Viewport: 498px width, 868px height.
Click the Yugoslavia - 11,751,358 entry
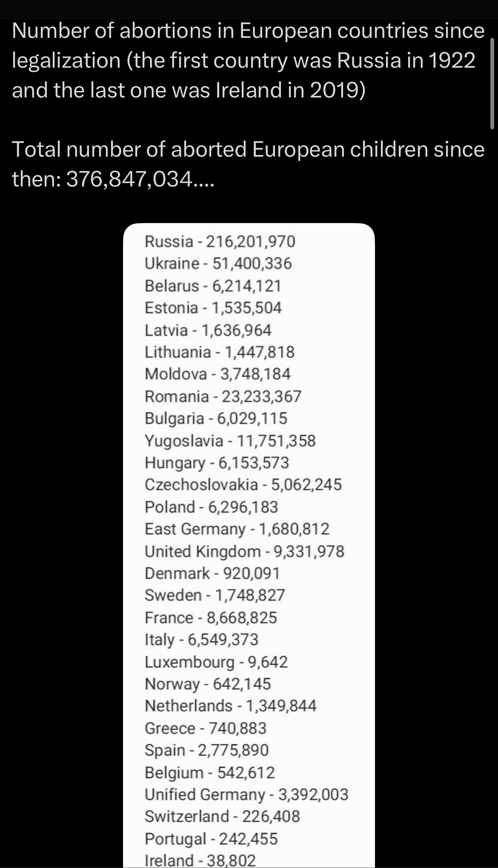pos(230,441)
